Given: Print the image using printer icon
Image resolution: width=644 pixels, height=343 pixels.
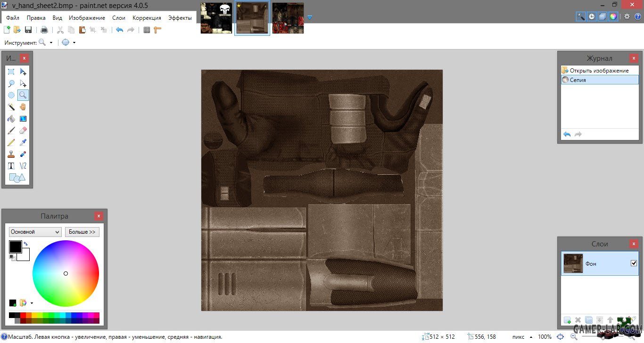Looking at the screenshot, I should tap(44, 30).
